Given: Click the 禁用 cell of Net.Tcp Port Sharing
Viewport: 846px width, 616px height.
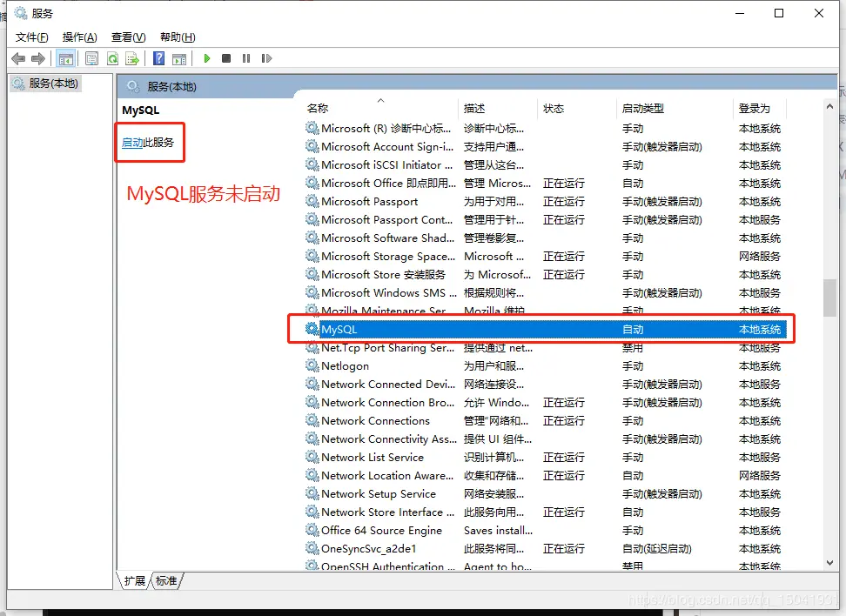Looking at the screenshot, I should pos(633,347).
